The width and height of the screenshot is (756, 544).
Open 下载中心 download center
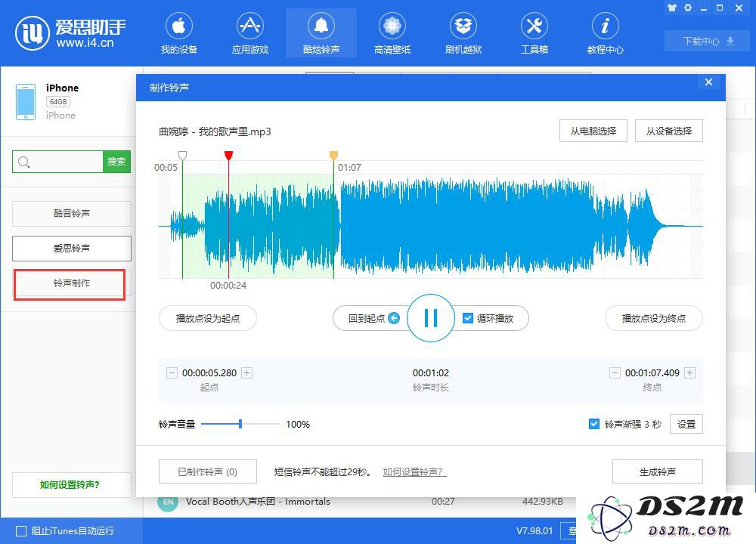(708, 41)
